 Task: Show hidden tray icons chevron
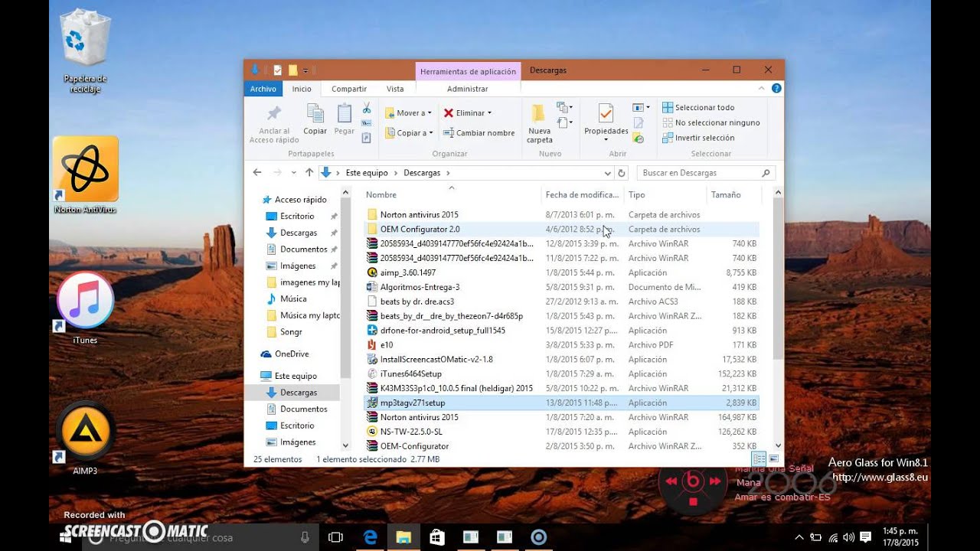(x=799, y=537)
